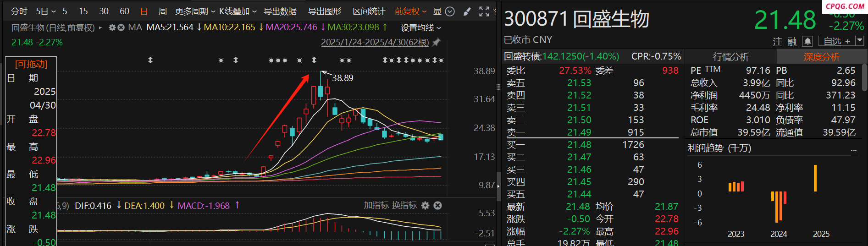
Task: Select the 15-minute period
Action: [83, 11]
